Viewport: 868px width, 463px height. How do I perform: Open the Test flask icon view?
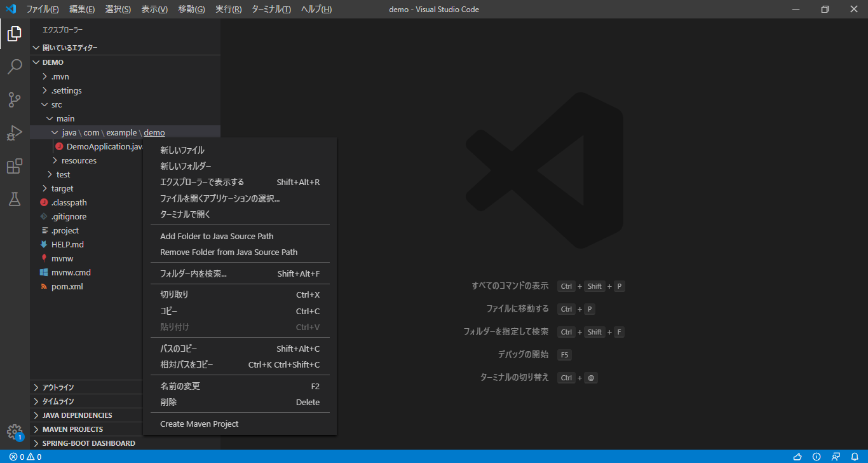(x=15, y=199)
